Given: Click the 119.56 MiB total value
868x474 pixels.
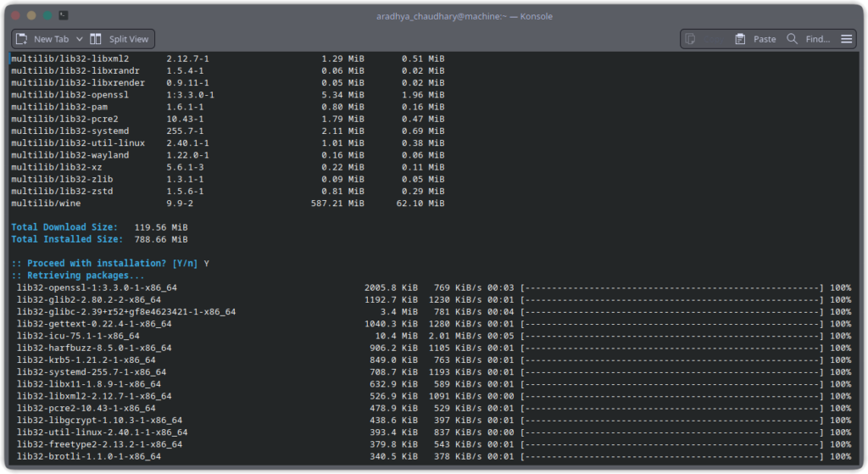Looking at the screenshot, I should pyautogui.click(x=161, y=227).
